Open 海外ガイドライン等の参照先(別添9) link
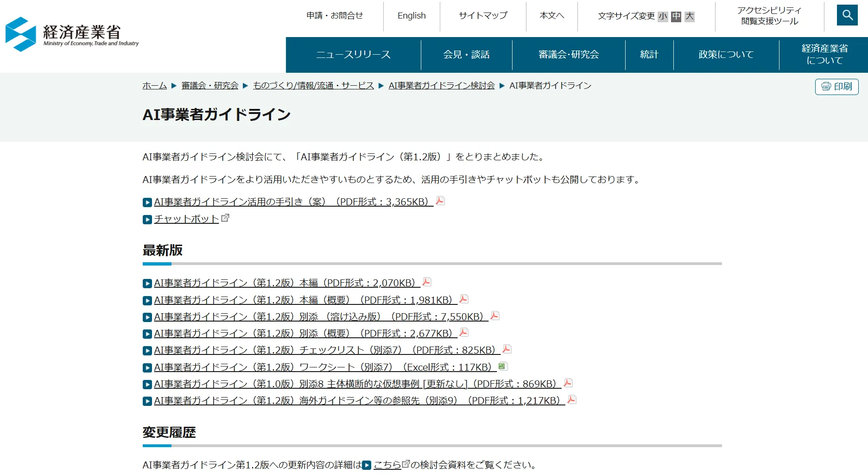This screenshot has width=868, height=474. [360, 401]
